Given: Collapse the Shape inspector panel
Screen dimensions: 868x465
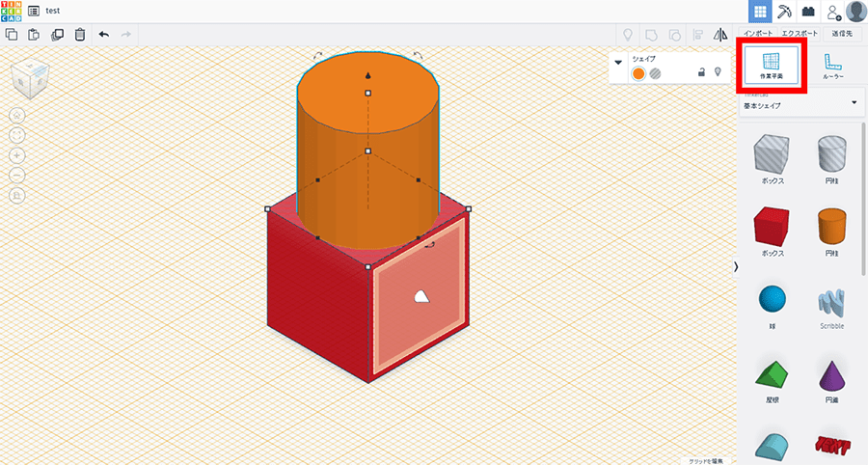Looking at the screenshot, I should click(618, 62).
